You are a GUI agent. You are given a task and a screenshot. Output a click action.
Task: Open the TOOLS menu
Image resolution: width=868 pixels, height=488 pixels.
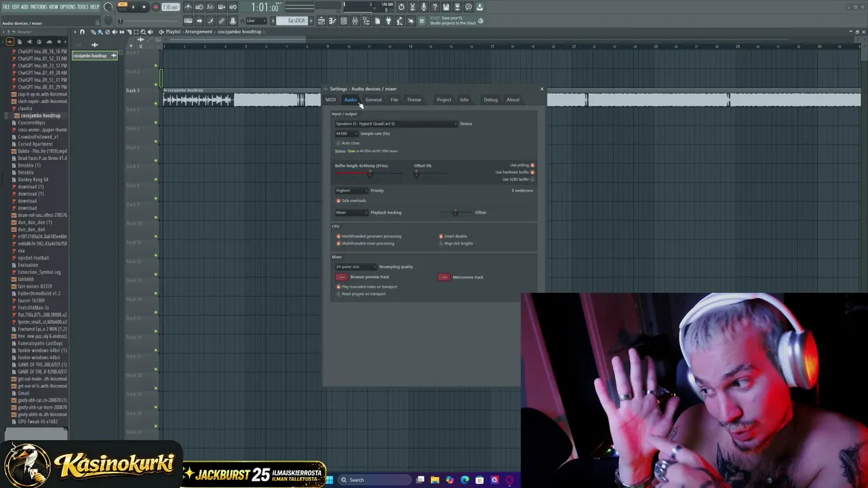(x=83, y=7)
